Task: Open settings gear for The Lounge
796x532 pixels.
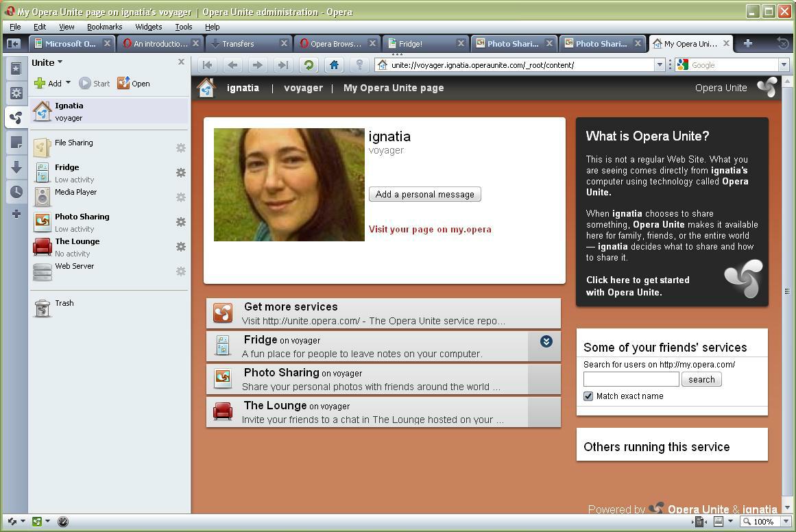Action: 181,247
